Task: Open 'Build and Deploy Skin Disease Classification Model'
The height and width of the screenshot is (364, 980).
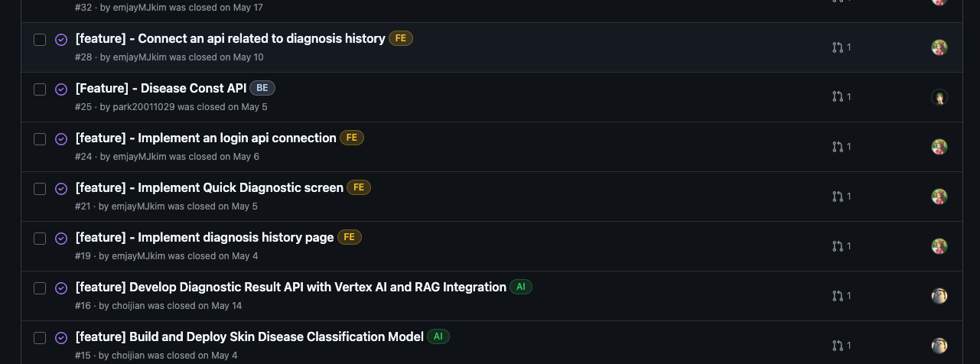Action: click(x=249, y=336)
